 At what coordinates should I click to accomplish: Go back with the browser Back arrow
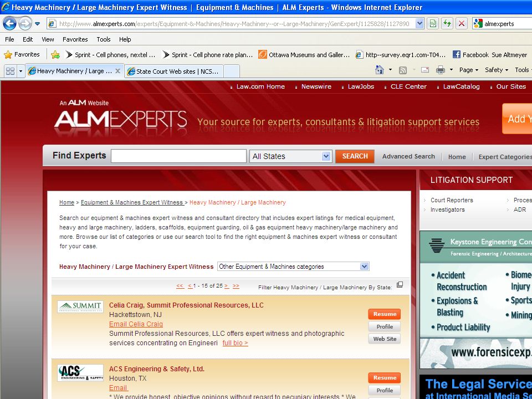tap(9, 24)
